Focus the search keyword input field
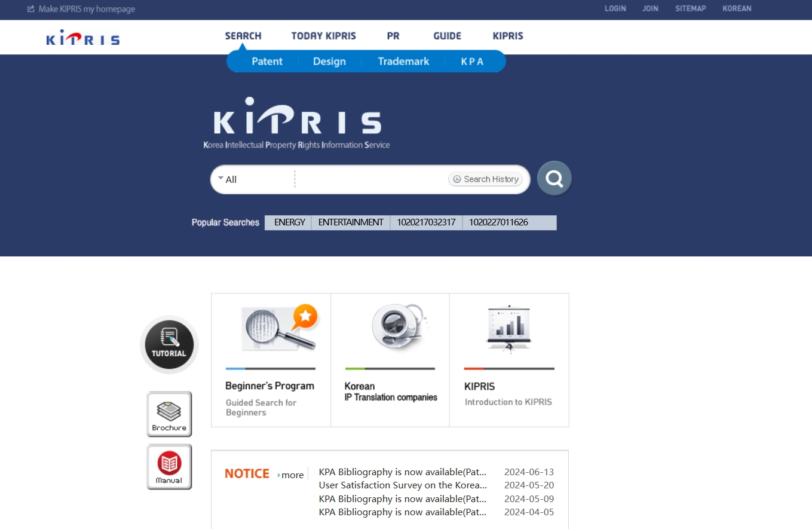812x529 pixels. coord(372,179)
